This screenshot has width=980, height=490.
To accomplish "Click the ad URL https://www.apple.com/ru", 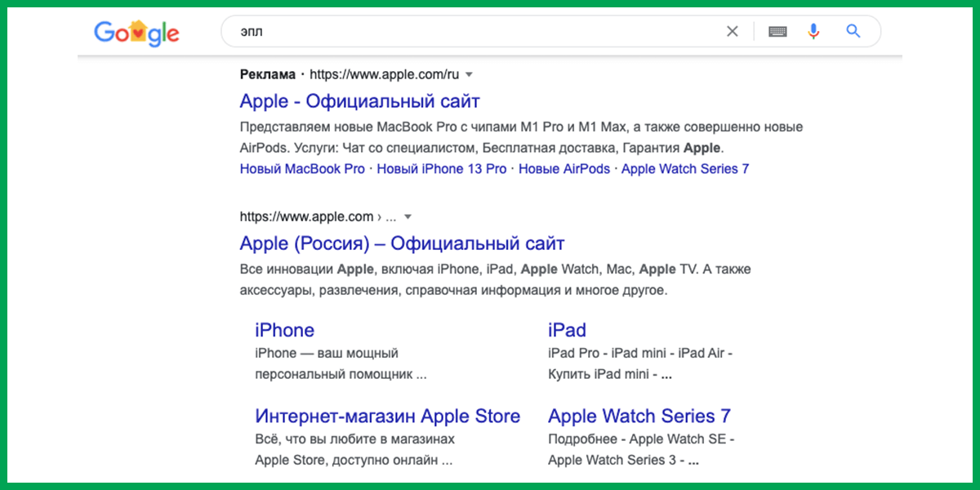I will [x=384, y=74].
